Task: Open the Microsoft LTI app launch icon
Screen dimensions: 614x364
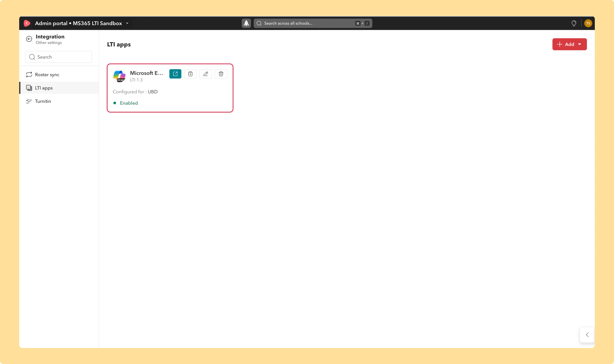Action: 175,74
